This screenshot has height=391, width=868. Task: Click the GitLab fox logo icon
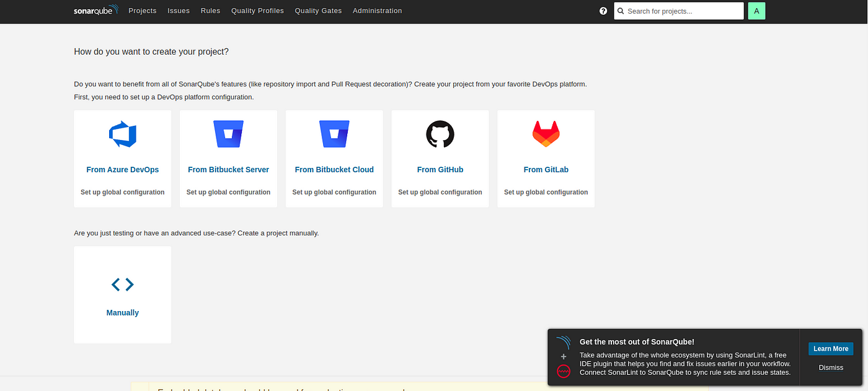pyautogui.click(x=546, y=134)
